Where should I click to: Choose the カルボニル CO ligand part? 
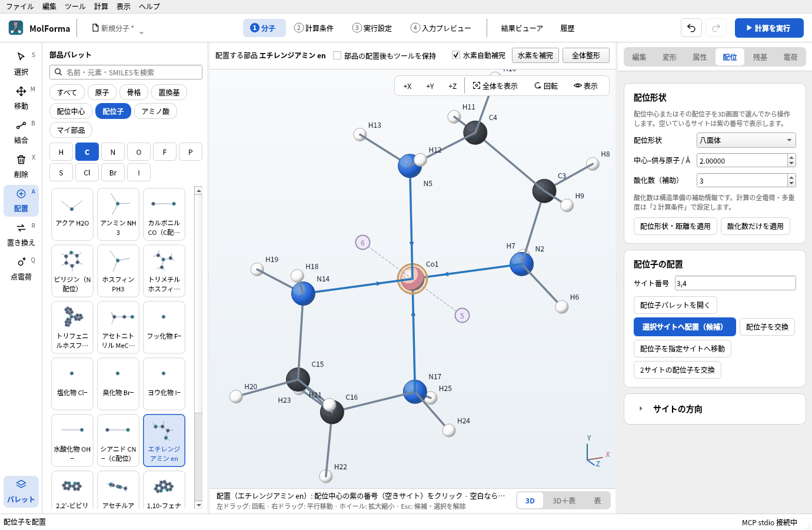click(164, 214)
